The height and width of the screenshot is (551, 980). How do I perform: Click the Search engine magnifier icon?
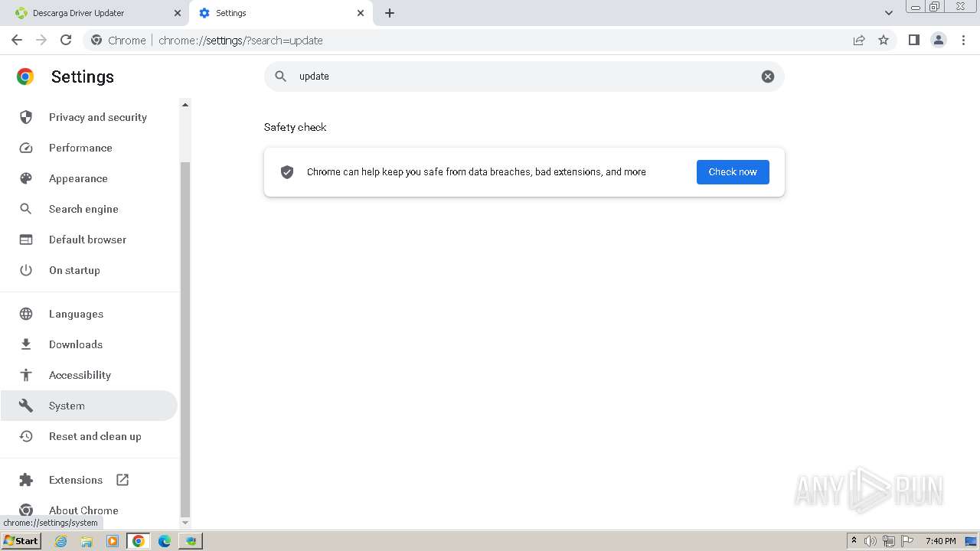[x=26, y=209]
